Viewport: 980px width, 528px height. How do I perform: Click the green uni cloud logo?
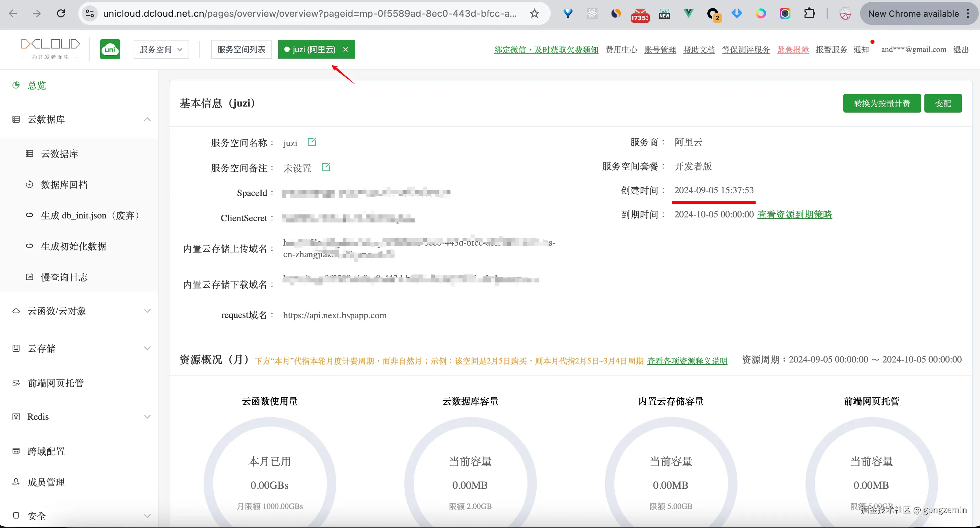click(110, 49)
